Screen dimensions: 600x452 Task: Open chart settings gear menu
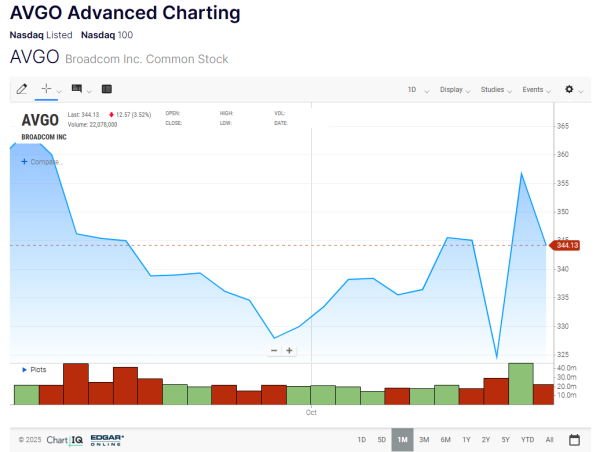569,89
